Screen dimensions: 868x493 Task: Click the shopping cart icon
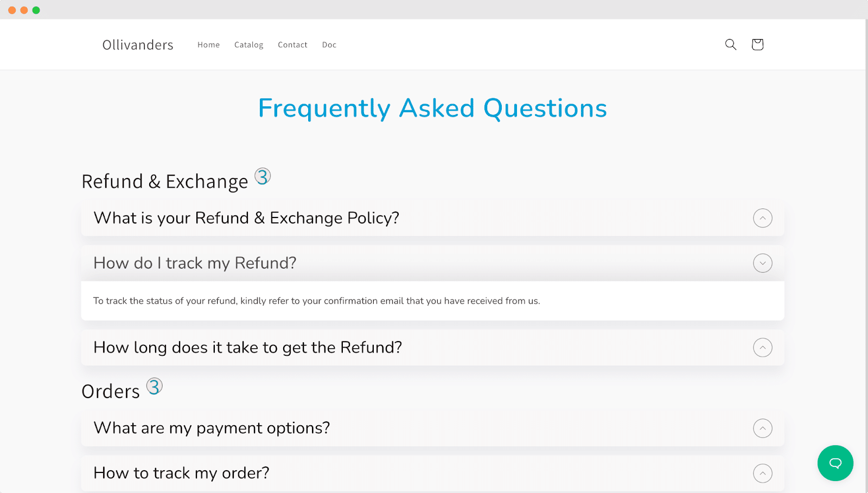pyautogui.click(x=757, y=44)
